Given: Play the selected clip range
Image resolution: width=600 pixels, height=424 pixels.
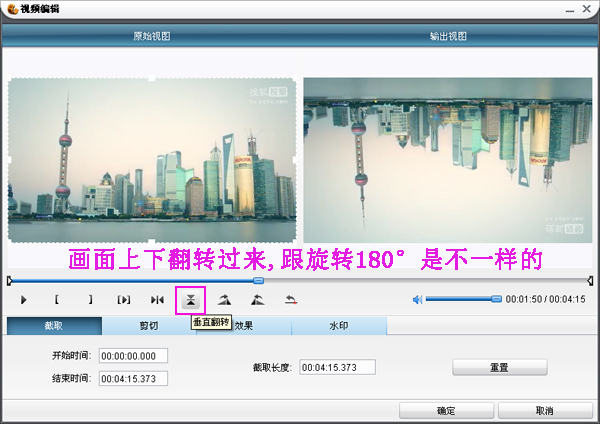Looking at the screenshot, I should (124, 300).
